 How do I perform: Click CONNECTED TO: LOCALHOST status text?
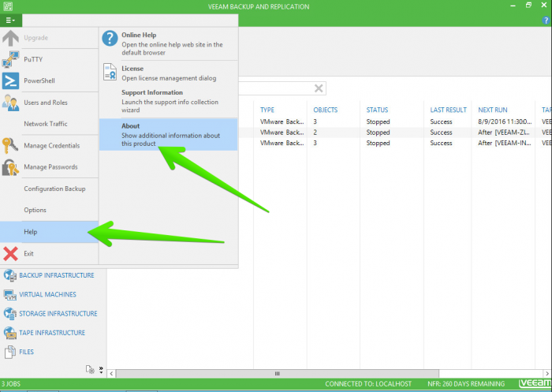tap(368, 384)
